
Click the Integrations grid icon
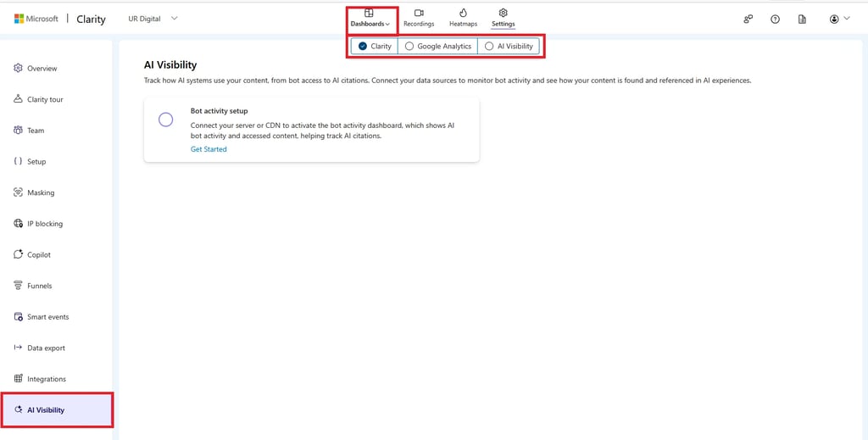click(x=18, y=379)
